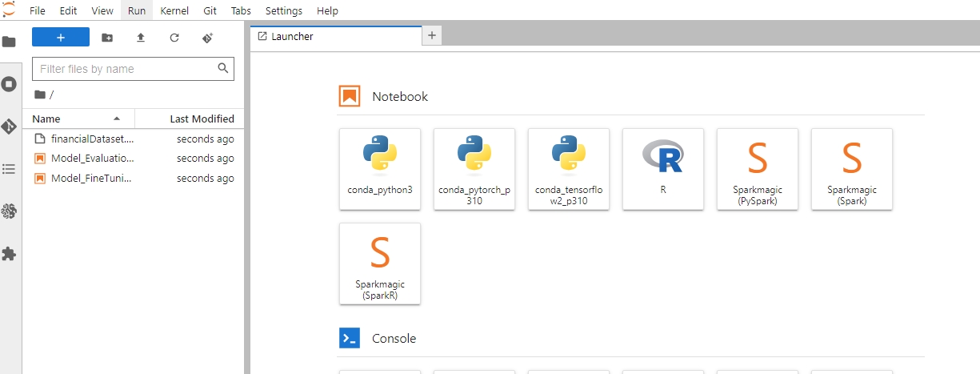Open the File Browser sidebar folder icon

point(10,42)
